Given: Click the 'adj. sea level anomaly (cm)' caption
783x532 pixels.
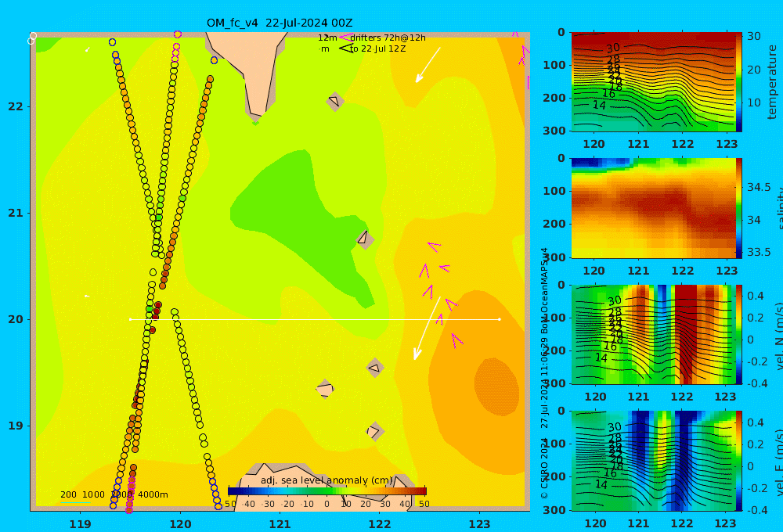Looking at the screenshot, I should pyautogui.click(x=327, y=480).
